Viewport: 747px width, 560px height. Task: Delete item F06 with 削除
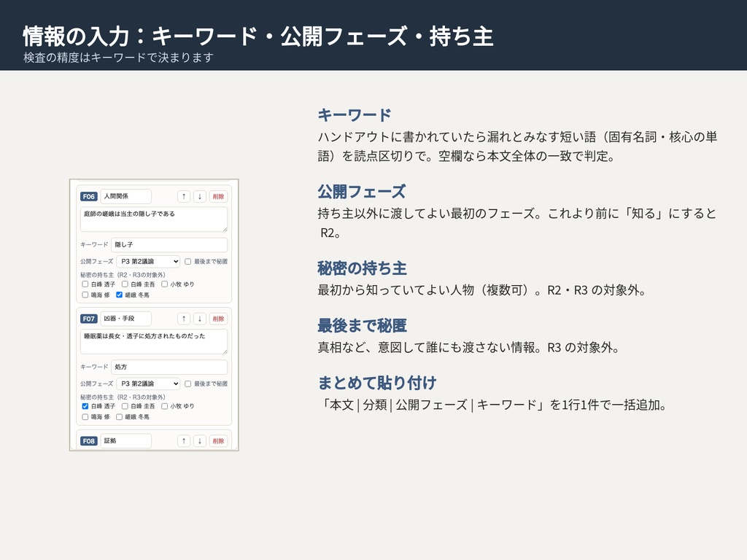[218, 196]
